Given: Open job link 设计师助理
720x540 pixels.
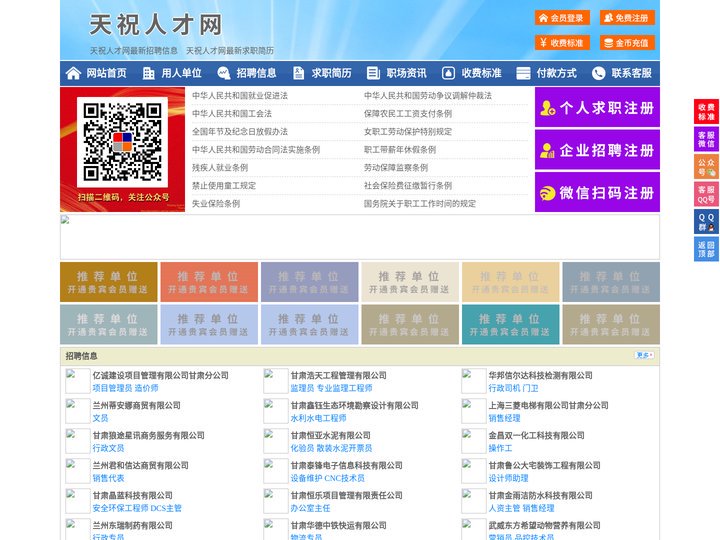Looking at the screenshot, I should pyautogui.click(x=508, y=478).
